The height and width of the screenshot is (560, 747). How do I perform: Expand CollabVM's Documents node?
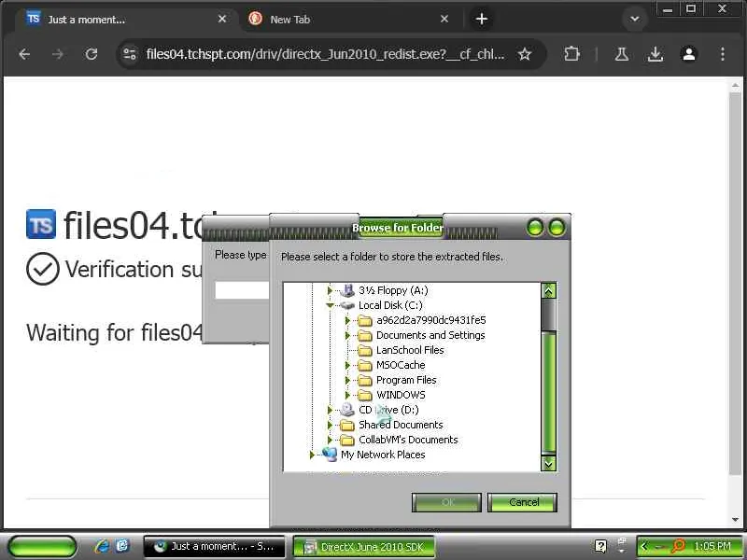click(x=330, y=440)
